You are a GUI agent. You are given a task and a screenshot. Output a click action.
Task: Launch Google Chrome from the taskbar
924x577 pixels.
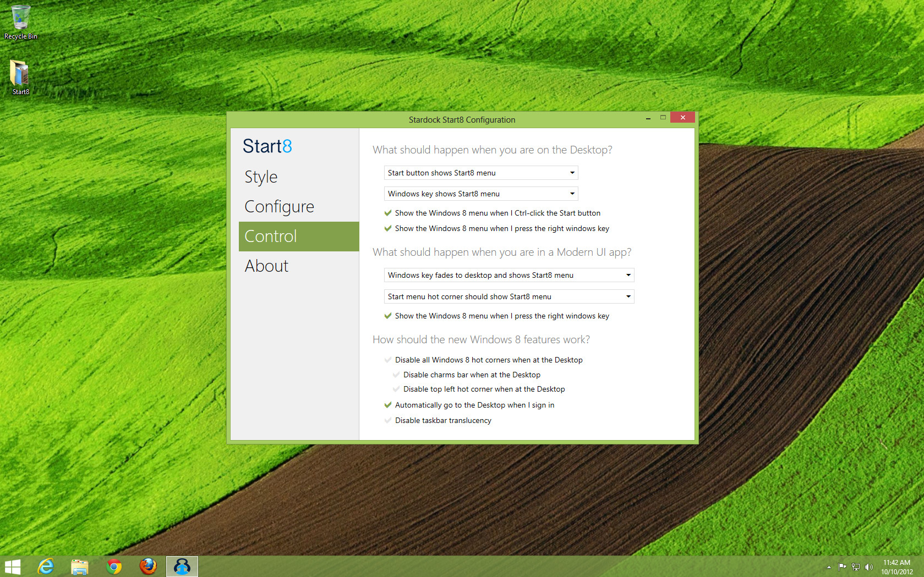(x=114, y=567)
